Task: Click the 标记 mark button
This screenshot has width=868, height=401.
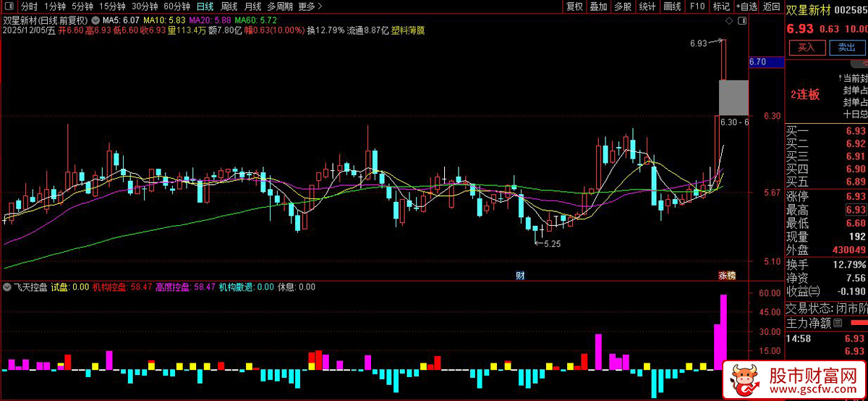Action: point(721,7)
